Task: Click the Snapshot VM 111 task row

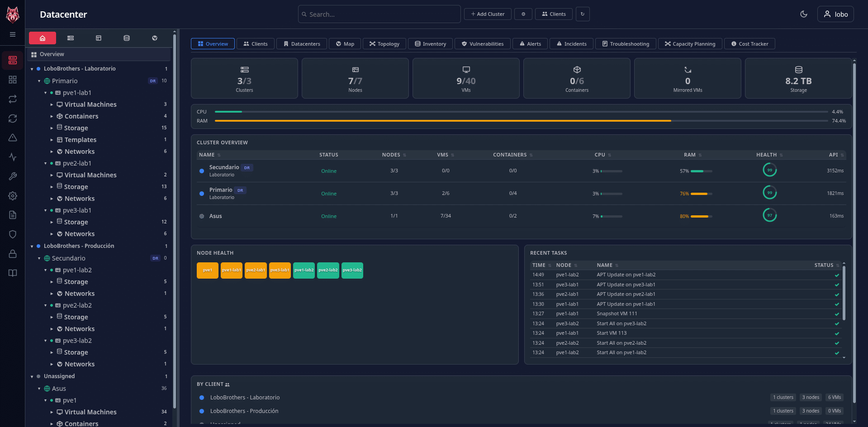Action: [685, 313]
